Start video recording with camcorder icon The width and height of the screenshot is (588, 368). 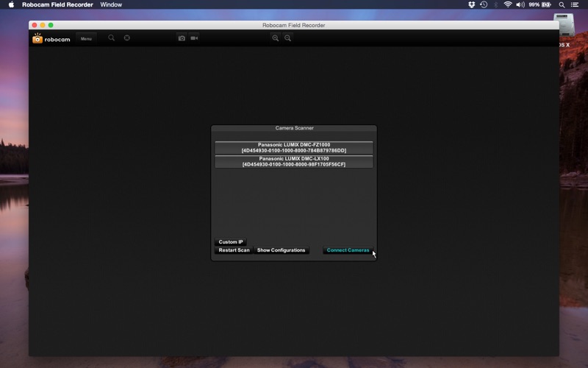(x=194, y=38)
